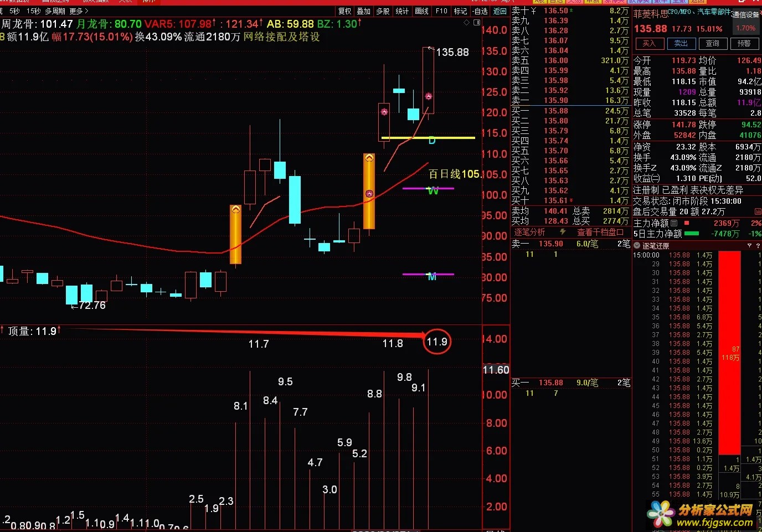The height and width of the screenshot is (532, 762).
Task: Click the list icon next to 主力净额
Action: point(674,223)
